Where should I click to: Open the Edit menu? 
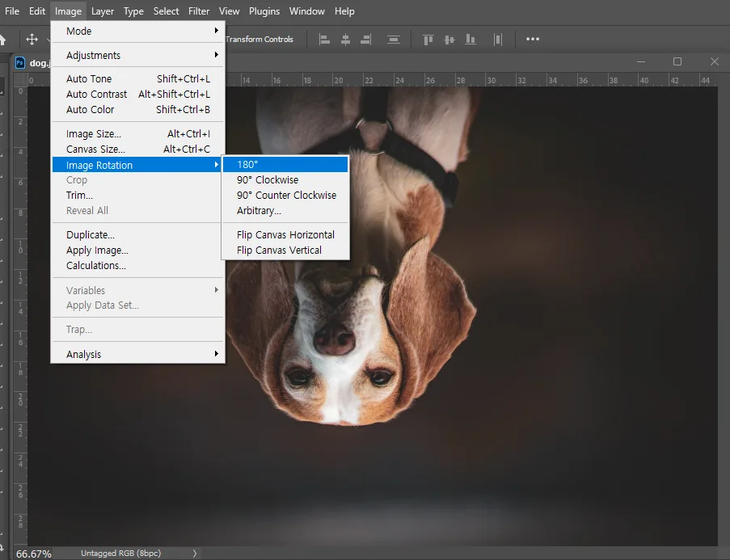coord(37,11)
